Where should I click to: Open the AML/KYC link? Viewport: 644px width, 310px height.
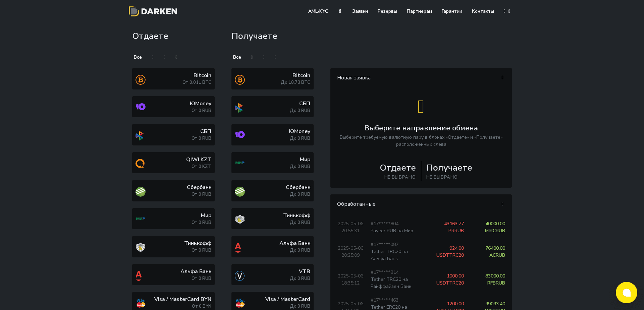318,11
